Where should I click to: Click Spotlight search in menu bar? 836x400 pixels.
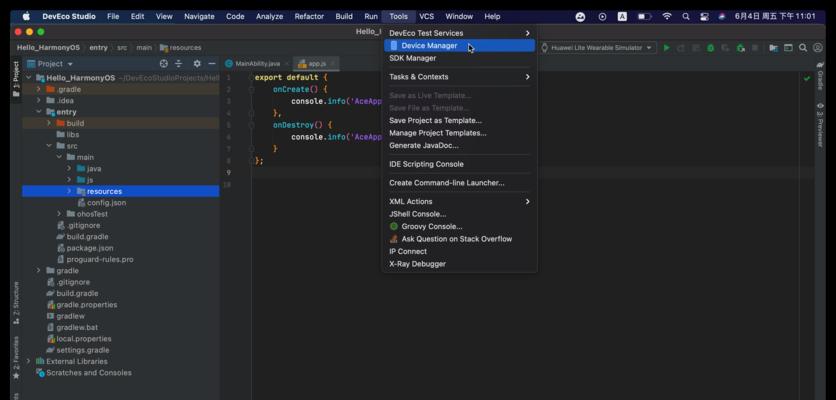tap(686, 17)
